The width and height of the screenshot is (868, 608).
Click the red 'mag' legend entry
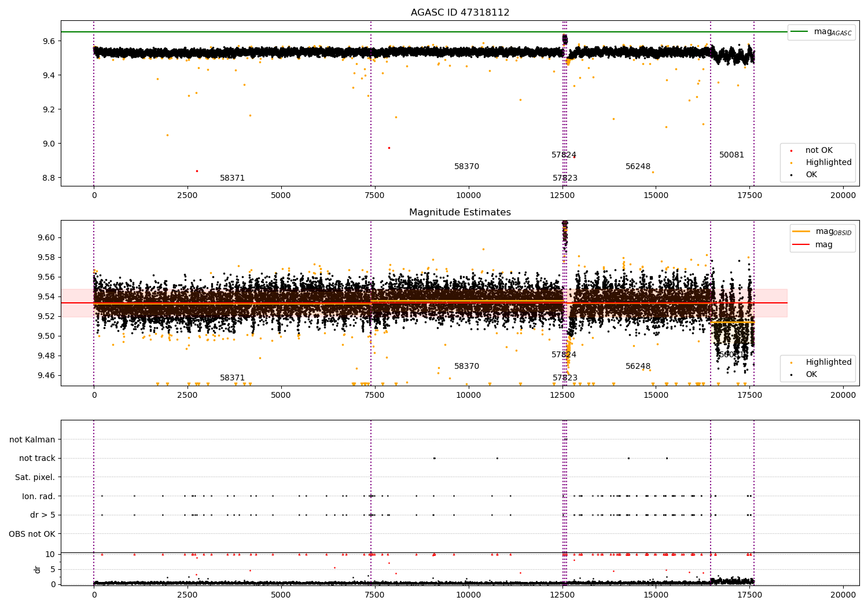813,245
